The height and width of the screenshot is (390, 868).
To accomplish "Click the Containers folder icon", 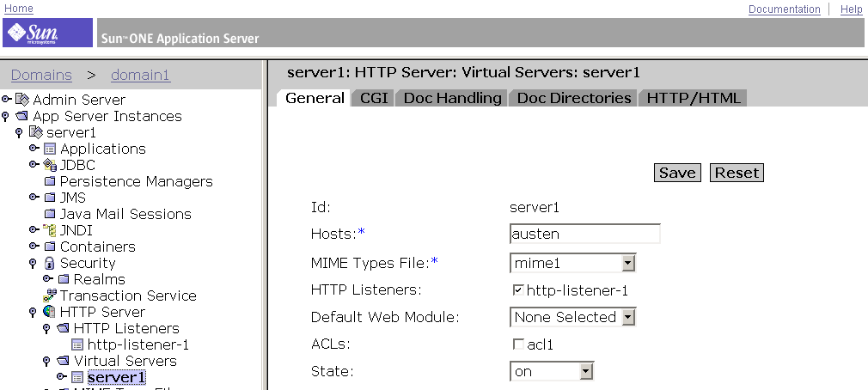I will [50, 247].
